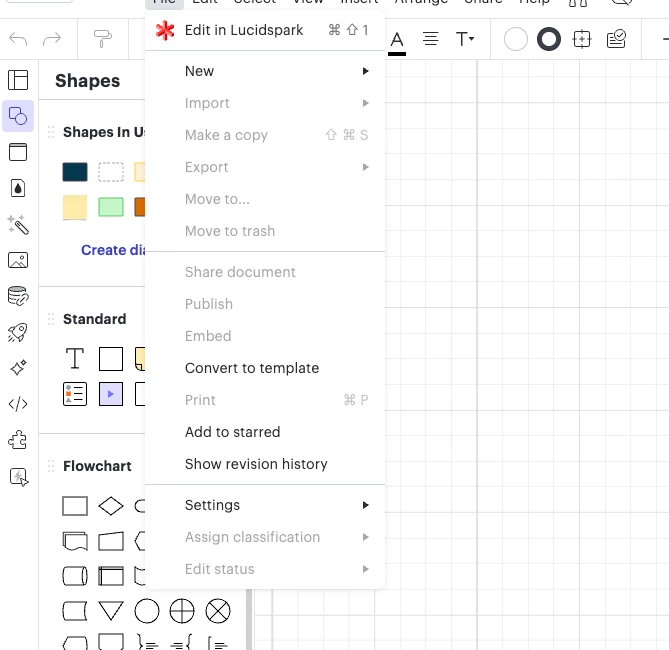Screen dimensions: 669x650
Task: Click the Create diagram link
Action: click(113, 250)
